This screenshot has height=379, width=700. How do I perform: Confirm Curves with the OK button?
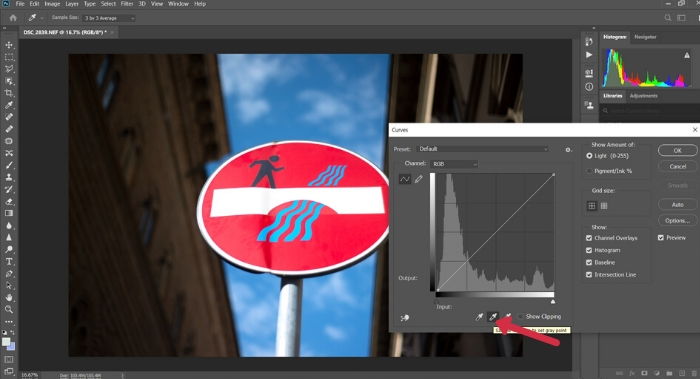pyautogui.click(x=677, y=150)
